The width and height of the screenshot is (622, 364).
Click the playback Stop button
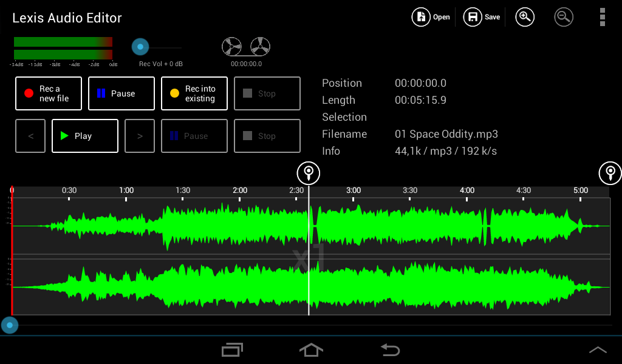click(x=267, y=136)
